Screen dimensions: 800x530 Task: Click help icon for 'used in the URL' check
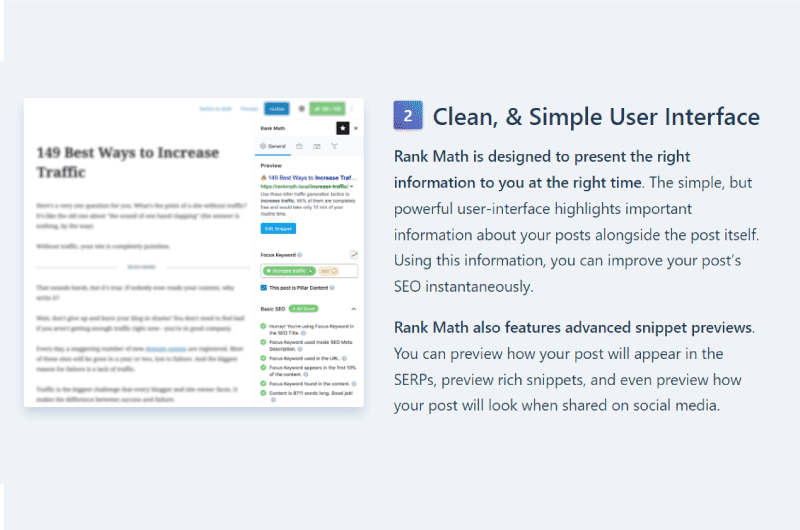344,359
